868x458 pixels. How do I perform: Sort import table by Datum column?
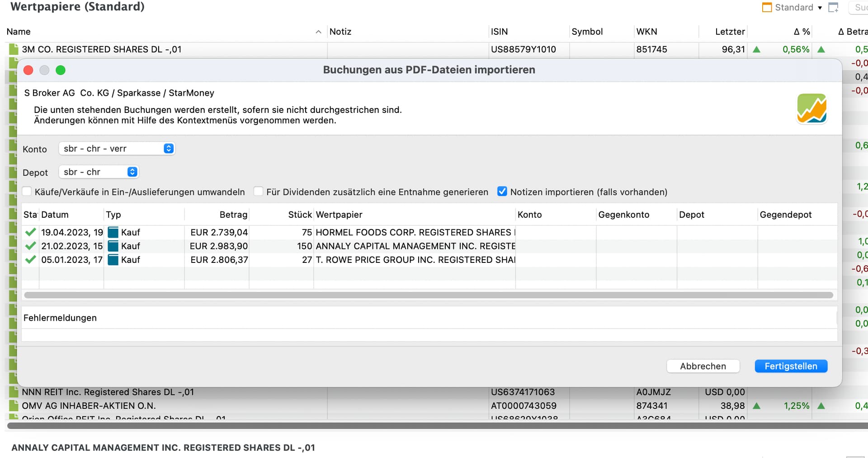(x=71, y=215)
